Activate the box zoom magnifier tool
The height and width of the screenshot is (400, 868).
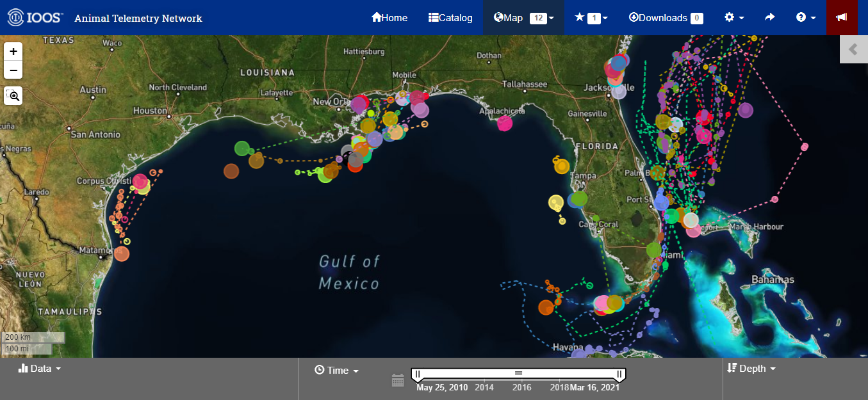click(13, 95)
